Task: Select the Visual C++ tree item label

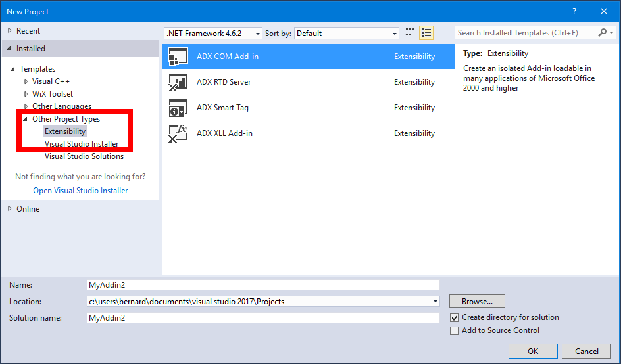Action: 51,81
